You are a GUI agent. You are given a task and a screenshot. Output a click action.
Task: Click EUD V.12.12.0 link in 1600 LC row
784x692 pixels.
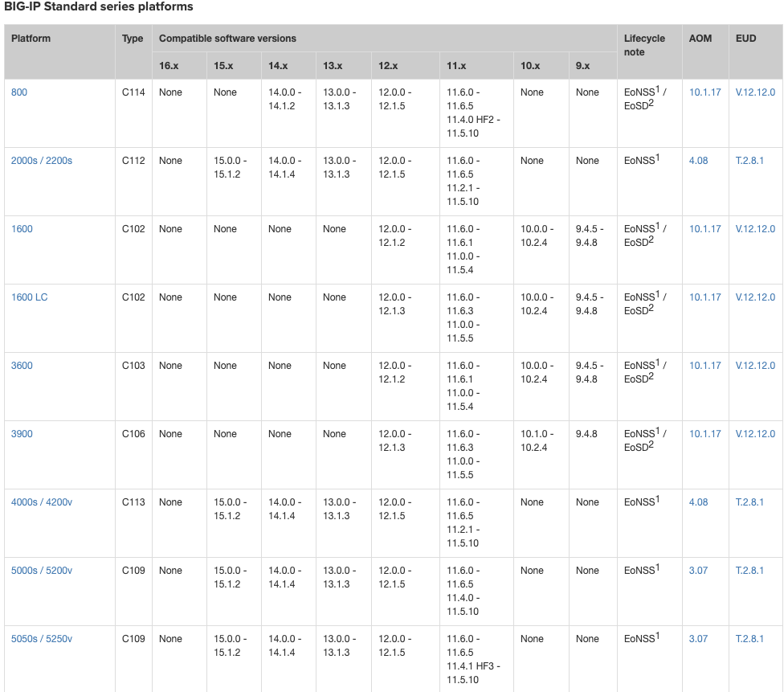point(755,297)
